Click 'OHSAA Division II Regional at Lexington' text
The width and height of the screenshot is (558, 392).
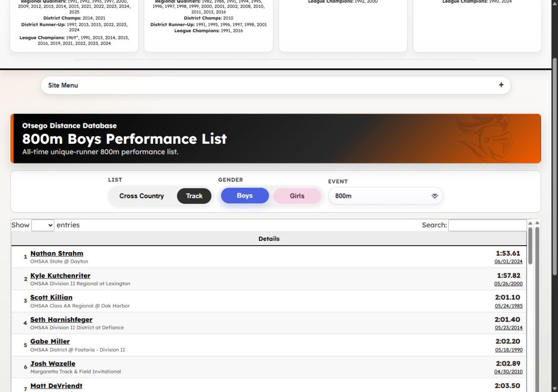point(80,284)
